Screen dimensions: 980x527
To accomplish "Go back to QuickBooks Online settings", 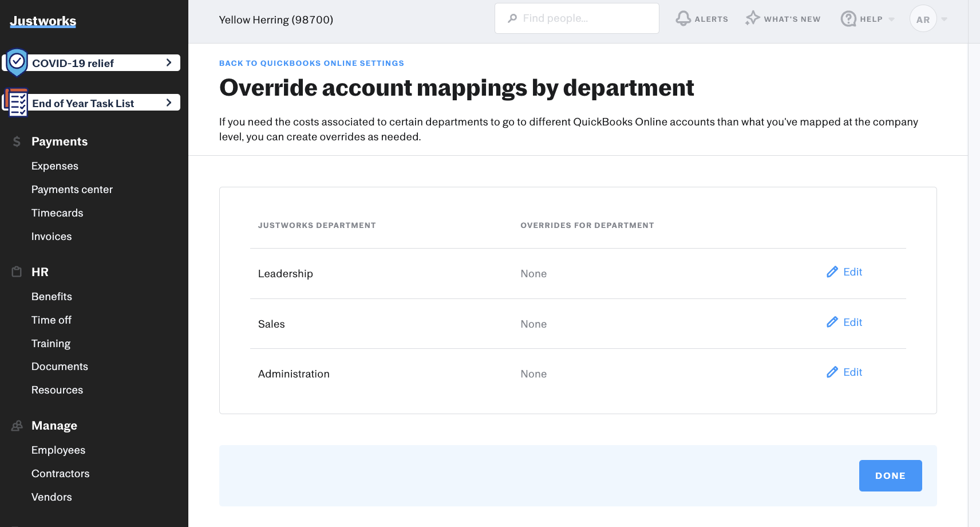I will [311, 63].
